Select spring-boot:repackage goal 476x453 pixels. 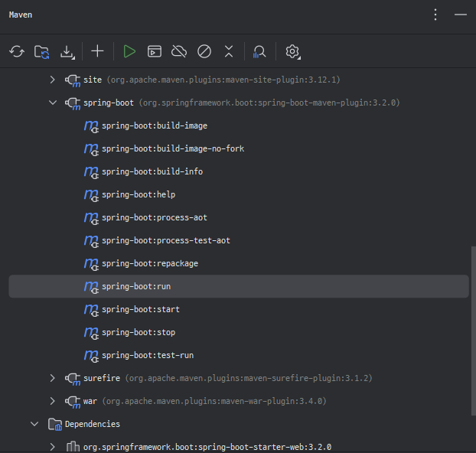(150, 263)
